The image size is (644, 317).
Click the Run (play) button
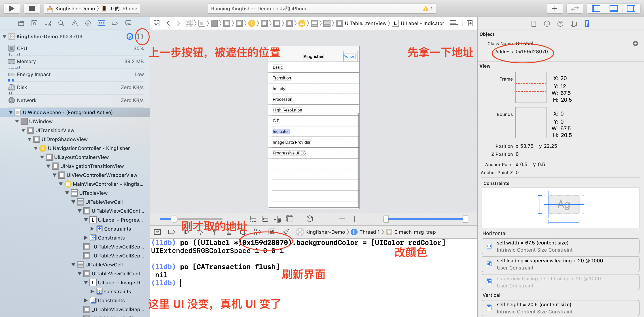[11, 9]
